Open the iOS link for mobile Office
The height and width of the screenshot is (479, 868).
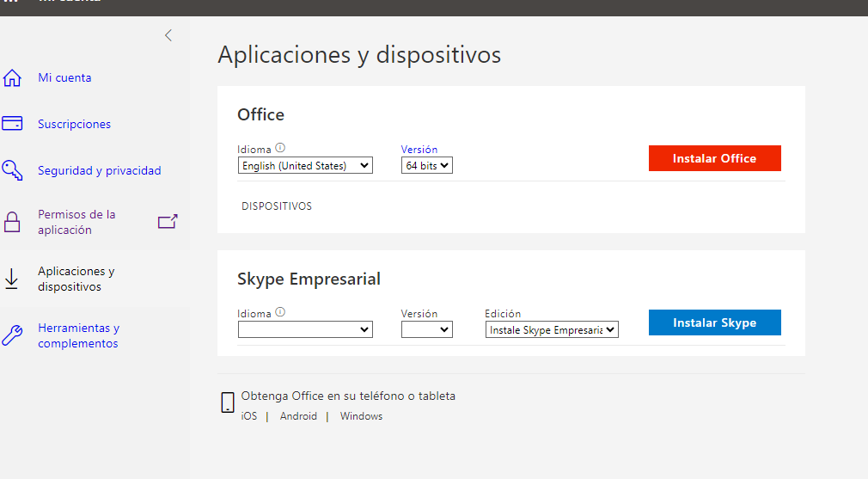point(248,416)
